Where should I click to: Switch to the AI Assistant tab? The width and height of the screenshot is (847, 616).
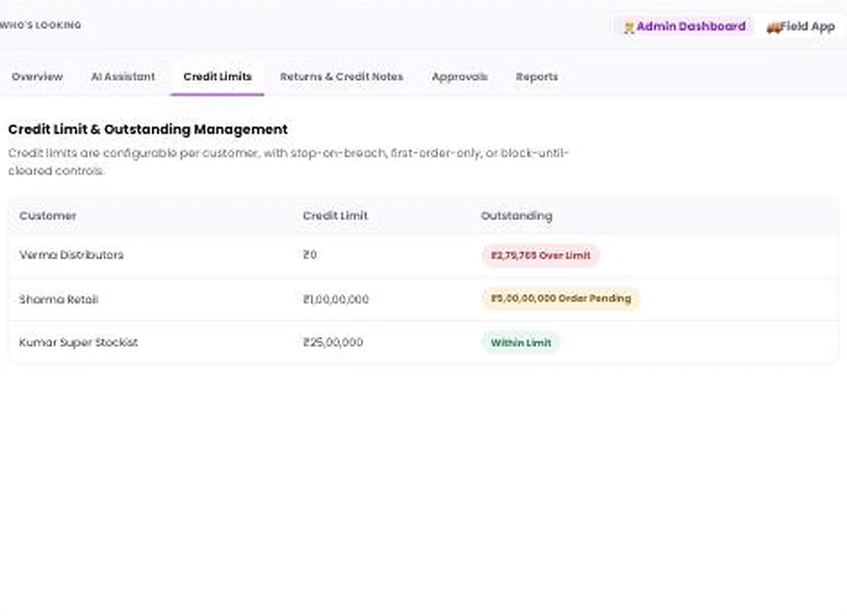tap(122, 77)
